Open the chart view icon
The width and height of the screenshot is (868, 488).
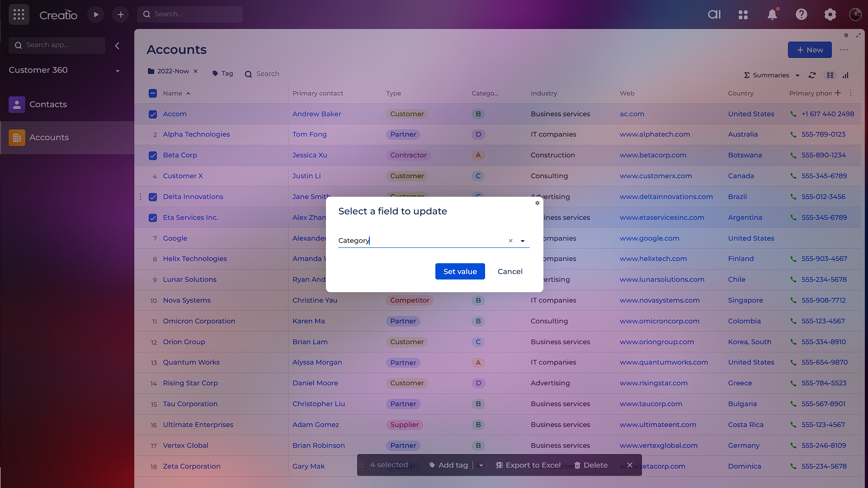[845, 75]
